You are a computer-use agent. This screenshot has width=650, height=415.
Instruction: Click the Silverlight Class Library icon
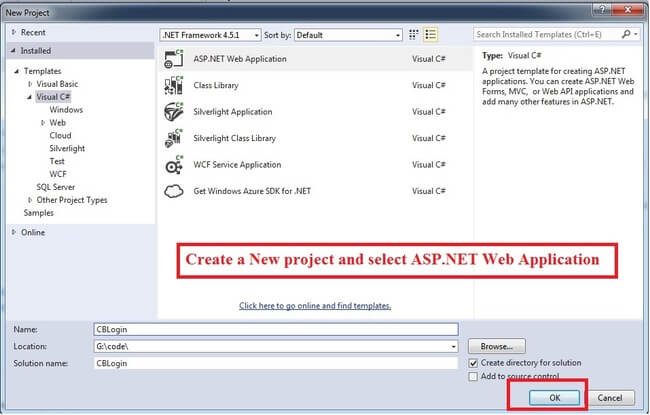pyautogui.click(x=174, y=138)
